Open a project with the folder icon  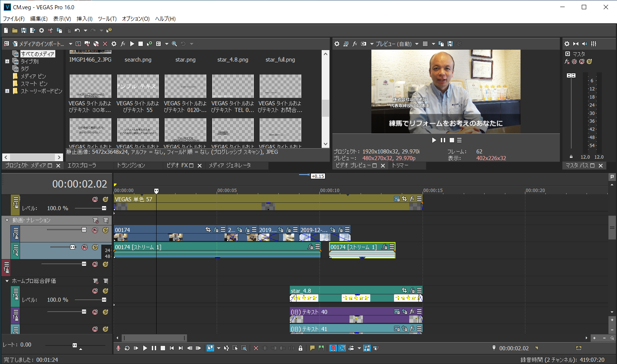(15, 30)
